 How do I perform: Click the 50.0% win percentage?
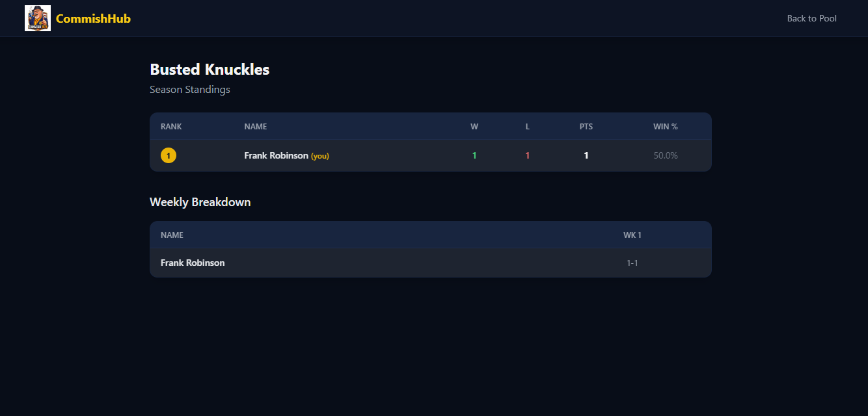666,155
